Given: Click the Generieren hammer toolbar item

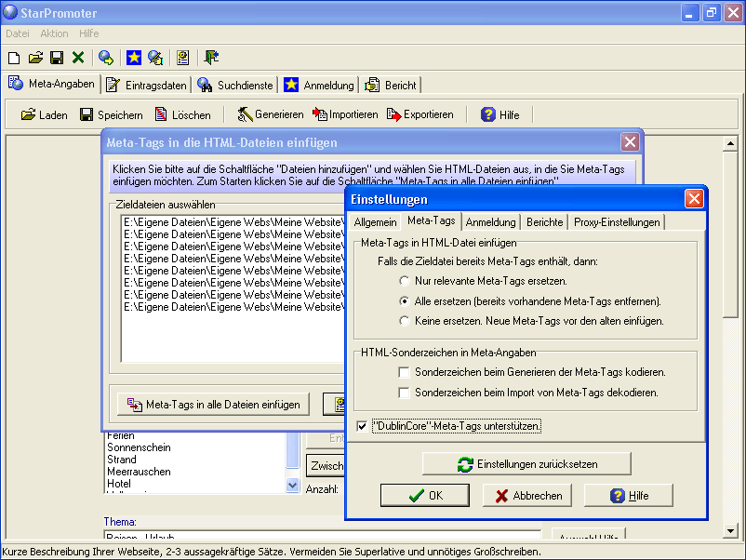Looking at the screenshot, I should click(271, 114).
